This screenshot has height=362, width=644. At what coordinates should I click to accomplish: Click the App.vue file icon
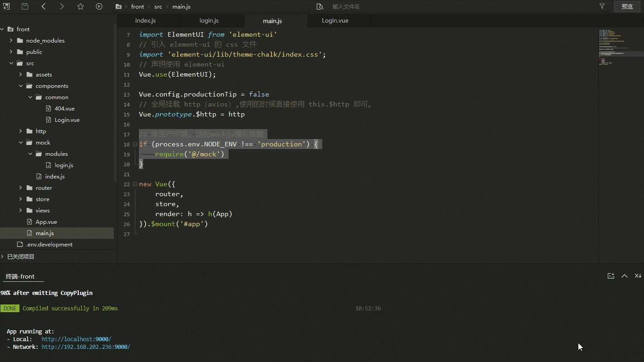[29, 222]
